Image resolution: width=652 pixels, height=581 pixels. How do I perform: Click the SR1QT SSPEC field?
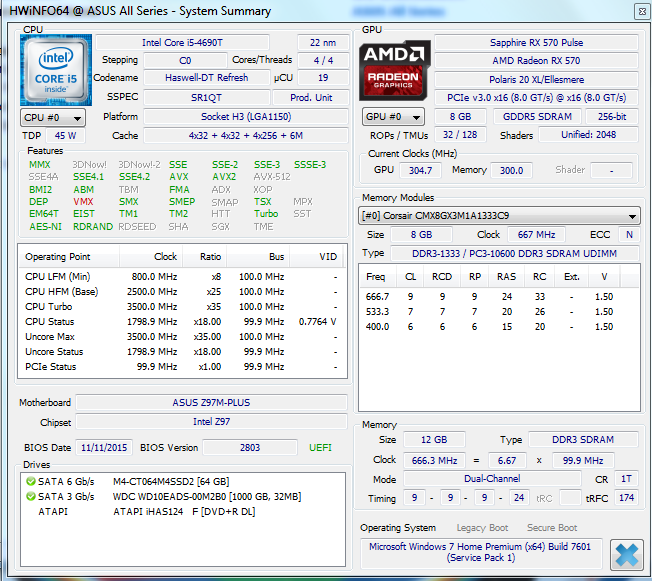[206, 98]
